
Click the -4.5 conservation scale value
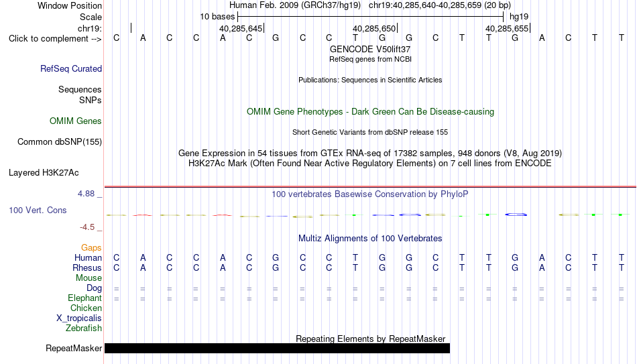87,227
